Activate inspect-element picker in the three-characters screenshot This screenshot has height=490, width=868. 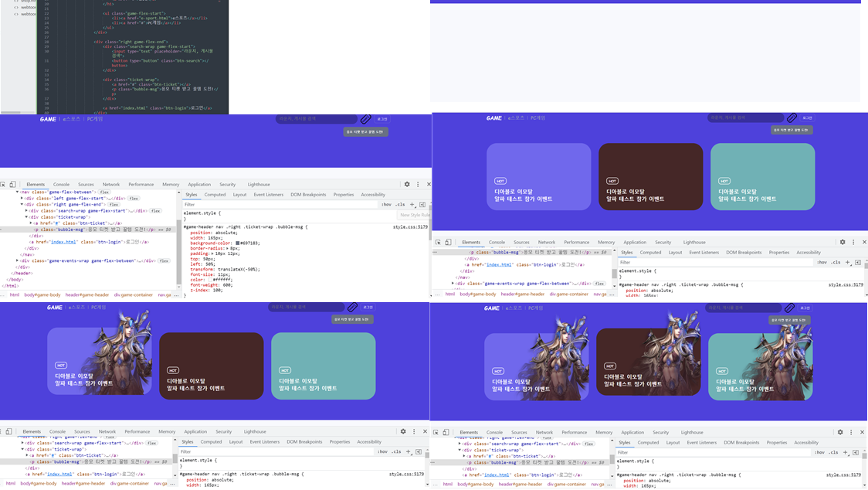(x=436, y=432)
